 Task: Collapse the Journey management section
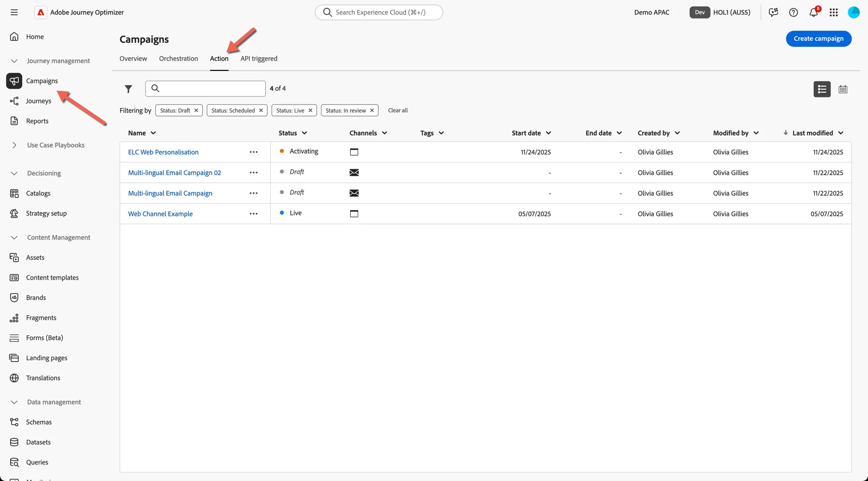[14, 61]
